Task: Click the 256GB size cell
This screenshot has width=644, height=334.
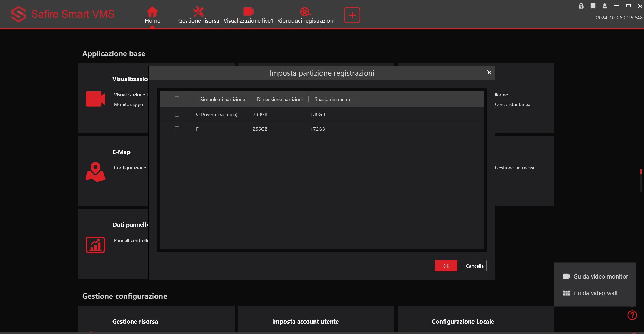Action: [x=260, y=129]
